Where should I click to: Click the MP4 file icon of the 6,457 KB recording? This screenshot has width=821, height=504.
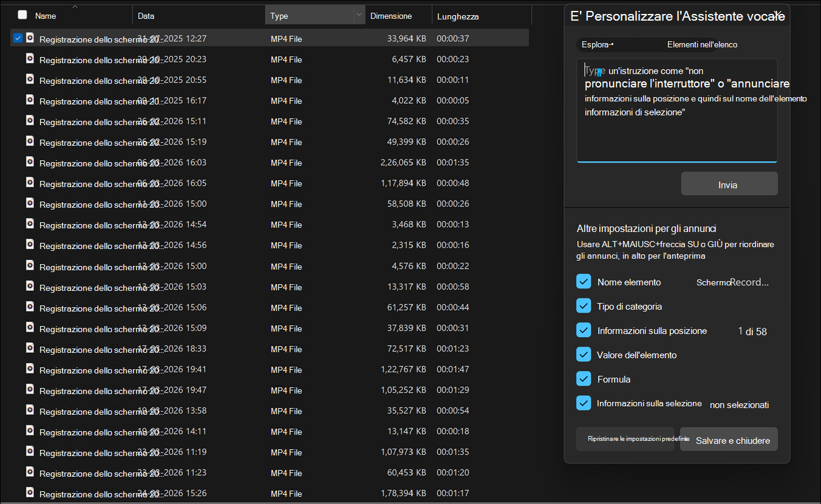point(29,58)
